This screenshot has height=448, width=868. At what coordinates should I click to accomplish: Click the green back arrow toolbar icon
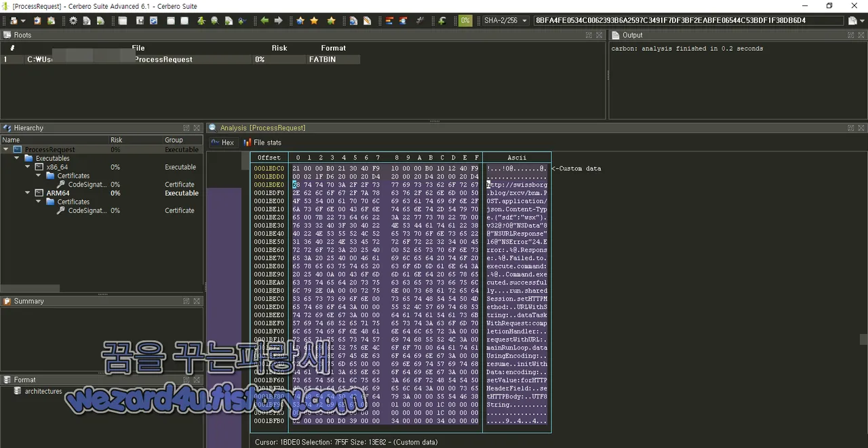pyautogui.click(x=264, y=21)
